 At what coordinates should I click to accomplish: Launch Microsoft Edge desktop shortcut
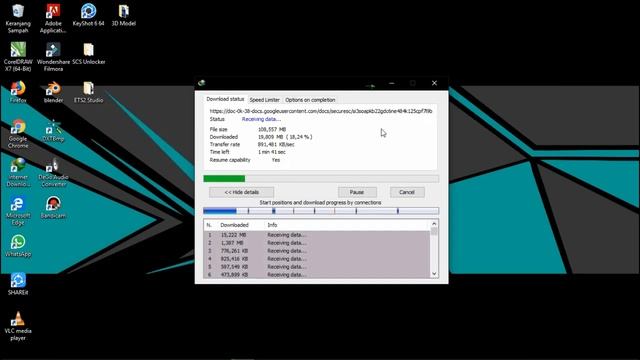[x=18, y=211]
